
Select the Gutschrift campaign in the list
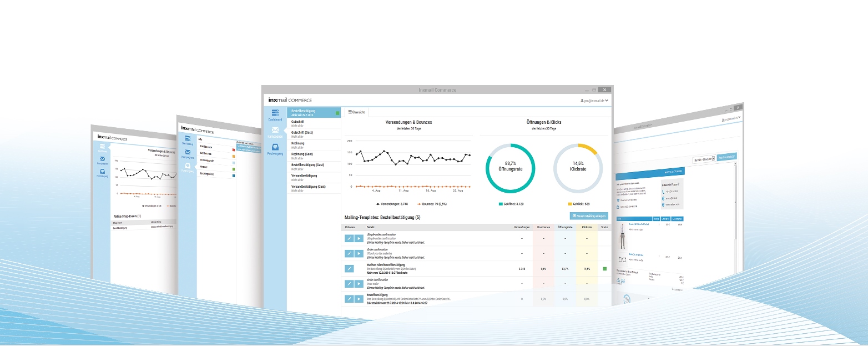314,123
